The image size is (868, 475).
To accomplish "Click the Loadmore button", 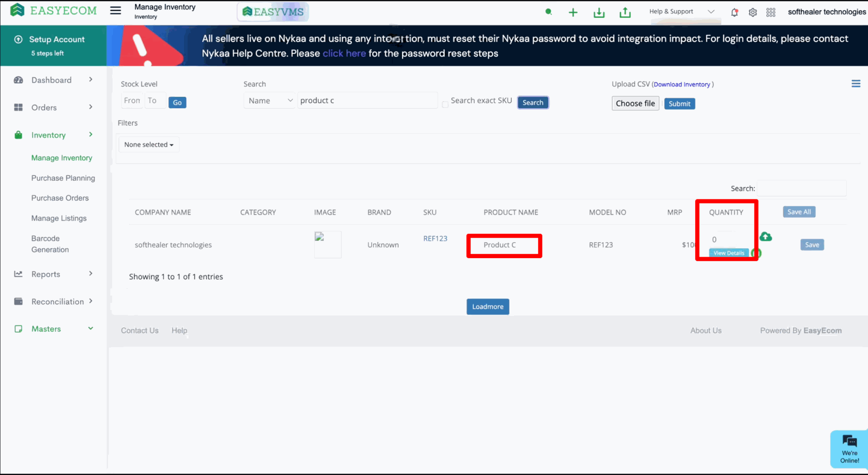I will (x=488, y=306).
